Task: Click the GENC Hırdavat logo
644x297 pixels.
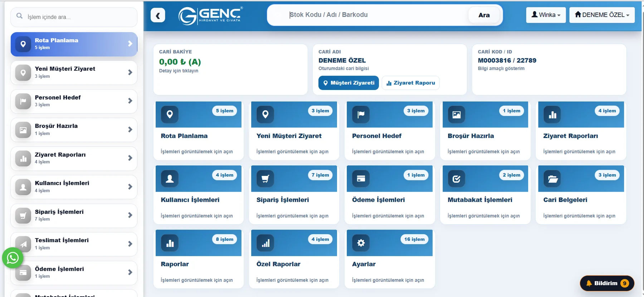Action: pos(211,15)
